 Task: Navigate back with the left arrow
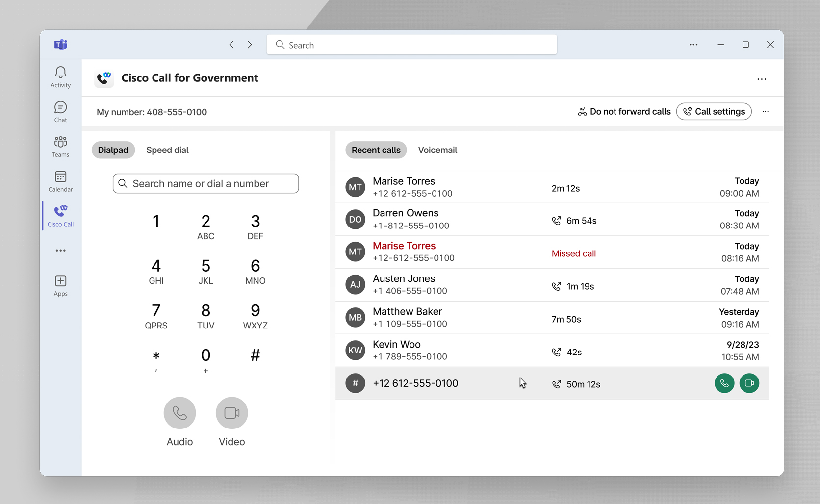click(231, 45)
